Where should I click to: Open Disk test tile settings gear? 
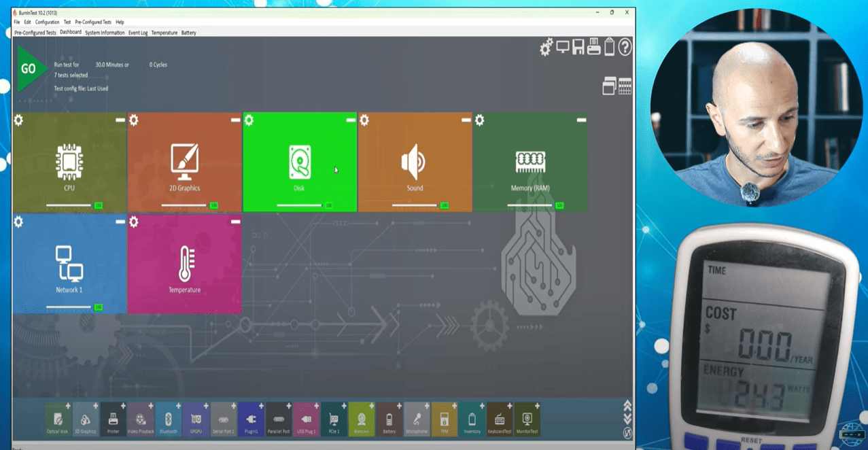click(249, 120)
